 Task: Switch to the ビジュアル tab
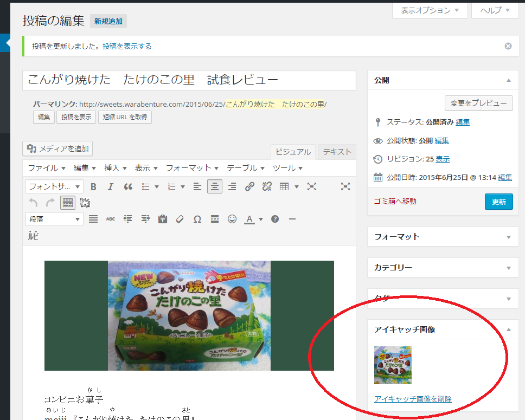click(293, 152)
